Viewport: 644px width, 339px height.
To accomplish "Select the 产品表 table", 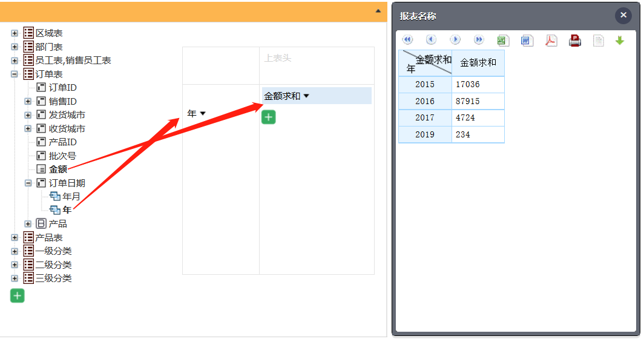I will 49,237.
